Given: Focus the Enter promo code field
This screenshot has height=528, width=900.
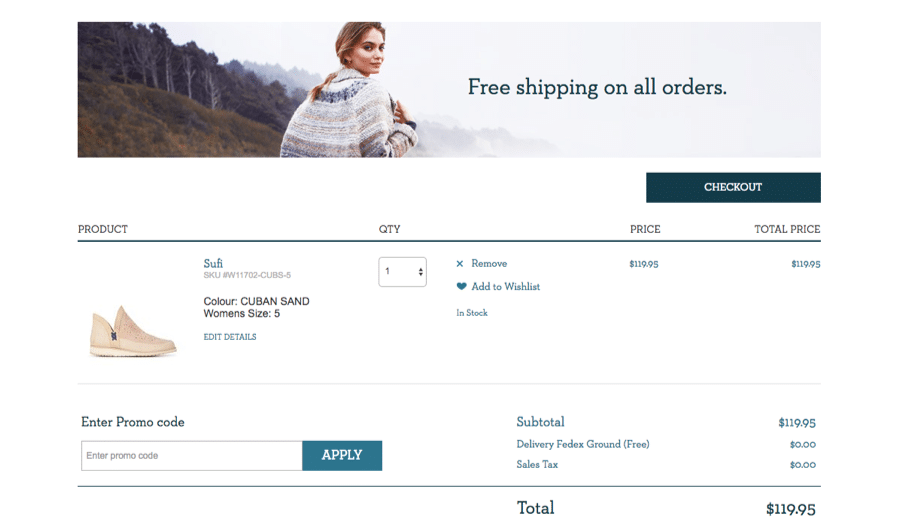Looking at the screenshot, I should [192, 456].
